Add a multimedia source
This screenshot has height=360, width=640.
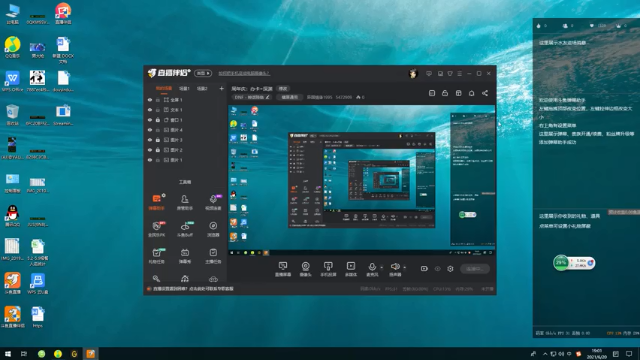[x=351, y=269]
